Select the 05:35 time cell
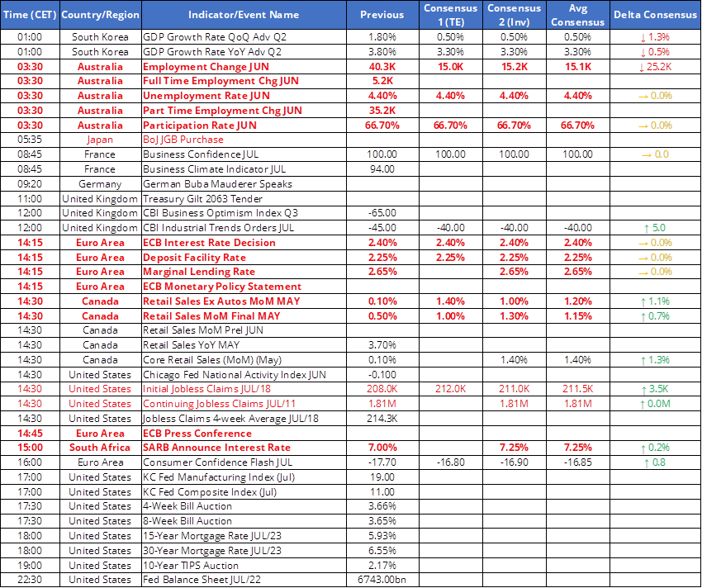This screenshot has height=588, width=702. coord(30,140)
